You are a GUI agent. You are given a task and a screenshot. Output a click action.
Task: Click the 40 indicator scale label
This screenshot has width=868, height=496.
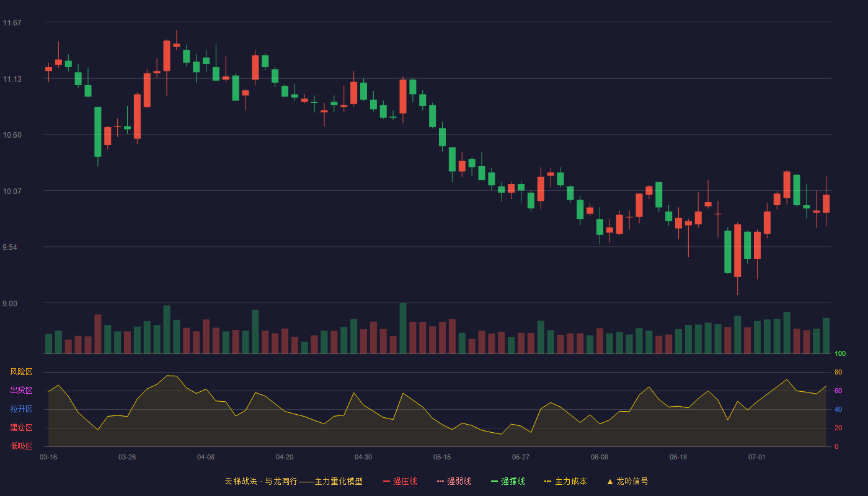click(x=838, y=410)
